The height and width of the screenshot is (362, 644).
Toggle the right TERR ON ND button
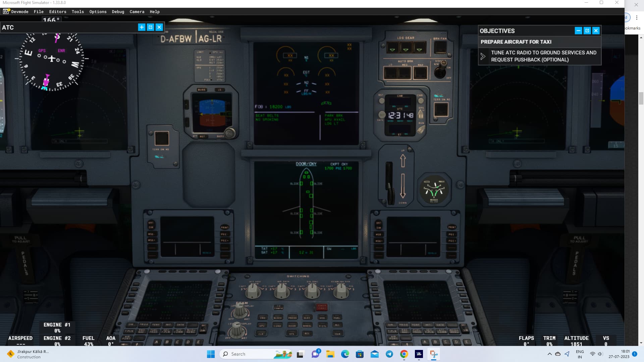click(441, 110)
